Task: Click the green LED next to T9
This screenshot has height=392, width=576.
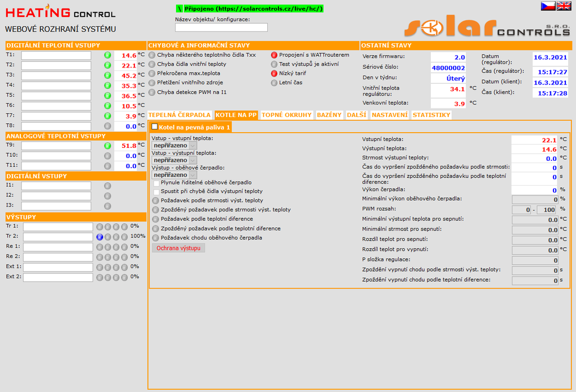Action: [107, 146]
